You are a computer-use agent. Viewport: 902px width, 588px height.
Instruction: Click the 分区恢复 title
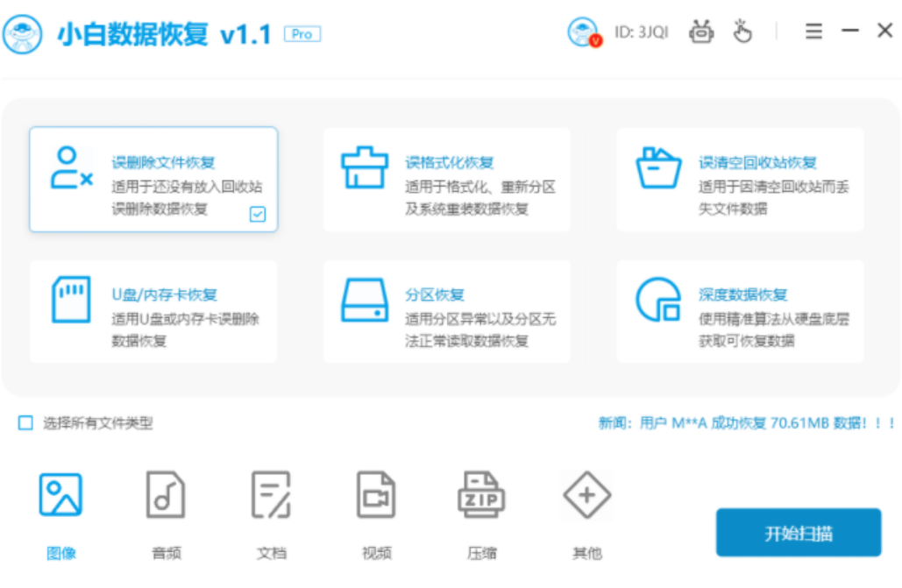tap(434, 295)
